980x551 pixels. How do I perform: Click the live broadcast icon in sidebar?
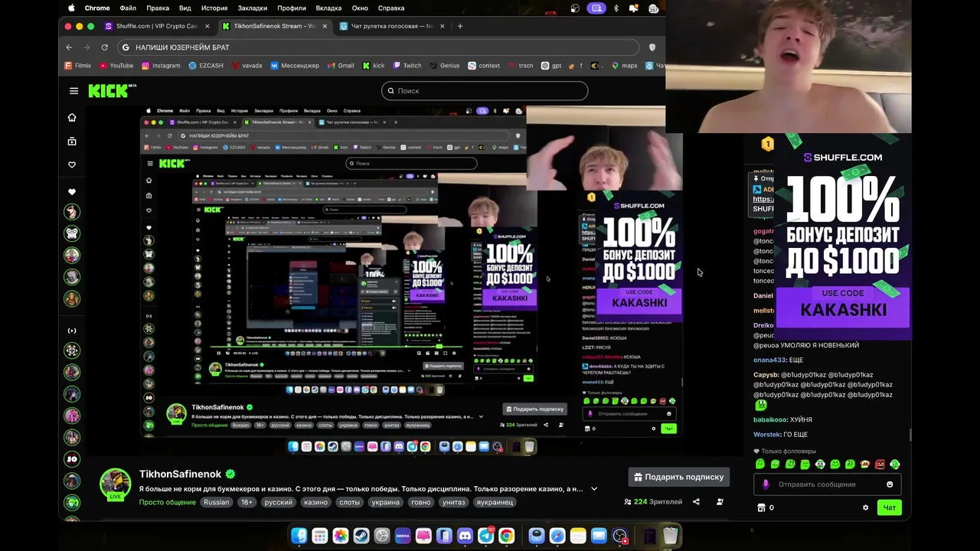point(72,331)
